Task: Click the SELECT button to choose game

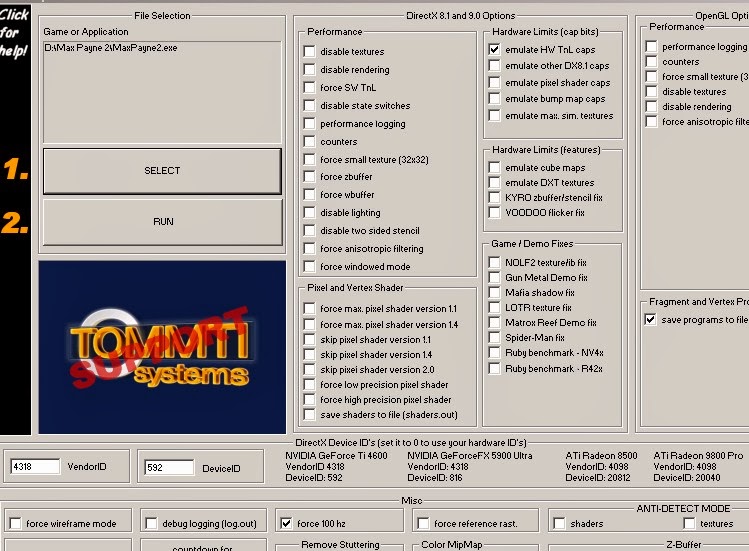Action: click(x=162, y=171)
